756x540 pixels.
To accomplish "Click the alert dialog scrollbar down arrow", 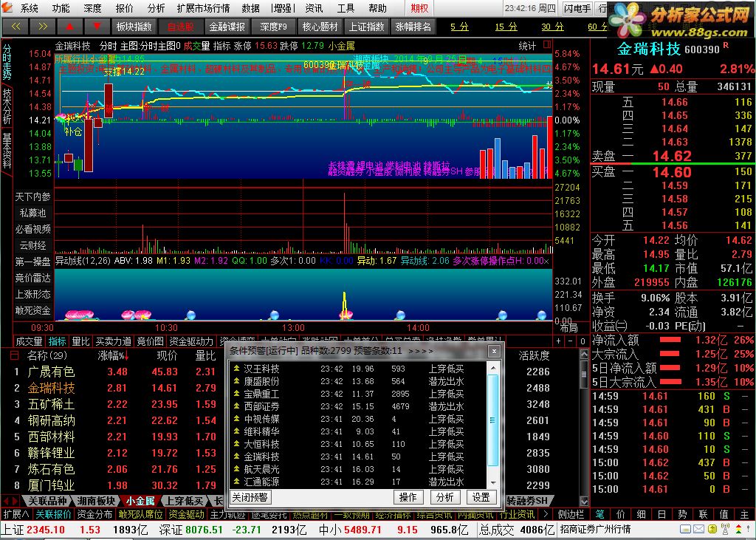I will [x=492, y=482].
